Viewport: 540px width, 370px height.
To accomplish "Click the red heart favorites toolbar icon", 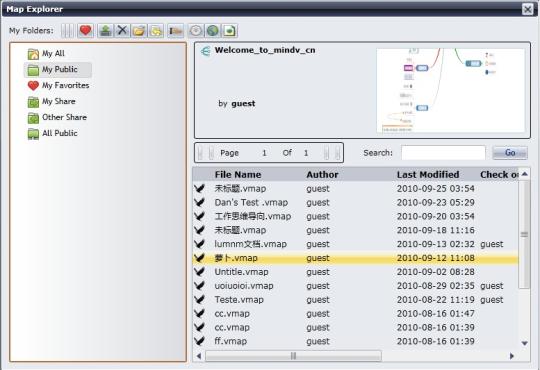I will coord(85,31).
